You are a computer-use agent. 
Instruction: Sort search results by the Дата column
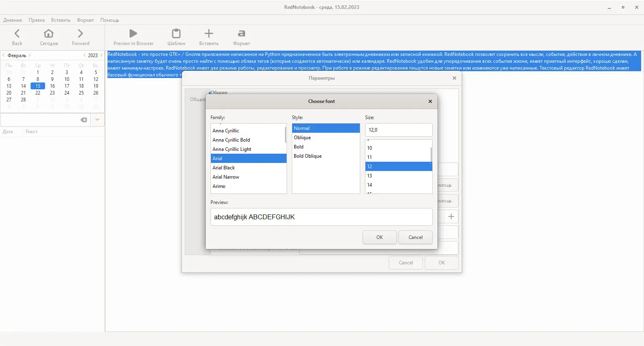point(8,132)
